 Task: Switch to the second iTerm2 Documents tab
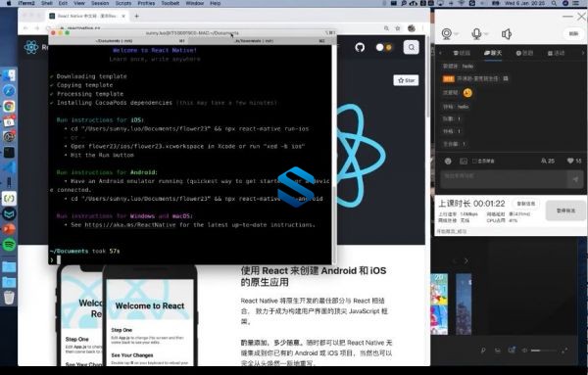[x=259, y=41]
